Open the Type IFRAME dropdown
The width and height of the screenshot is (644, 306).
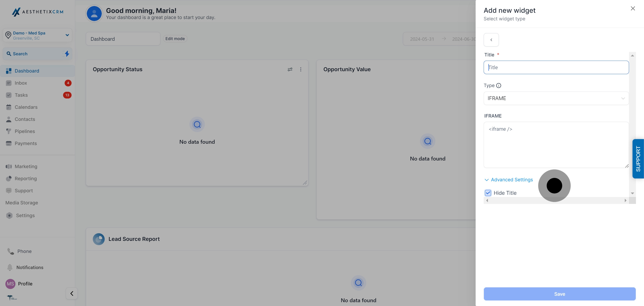click(556, 98)
